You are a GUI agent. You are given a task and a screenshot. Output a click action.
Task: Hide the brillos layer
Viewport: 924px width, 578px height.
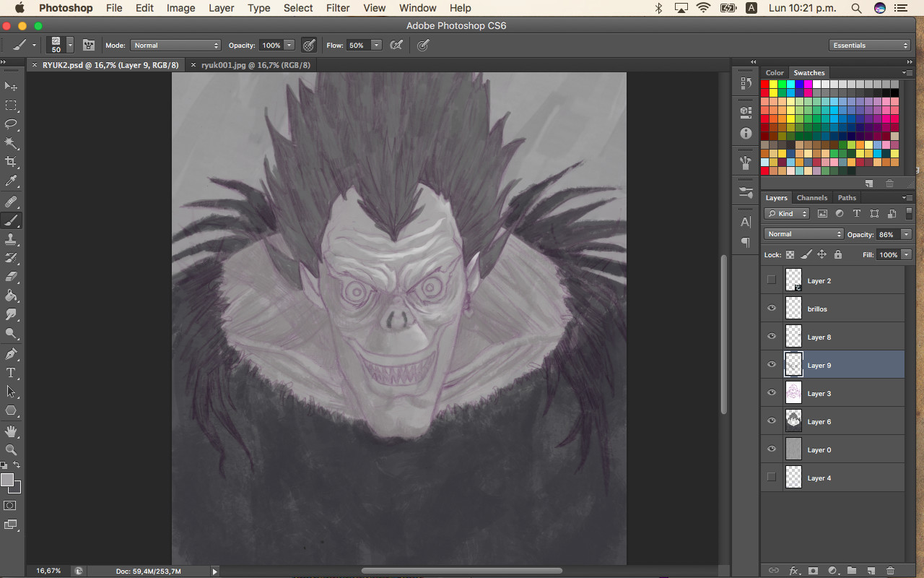tap(772, 309)
